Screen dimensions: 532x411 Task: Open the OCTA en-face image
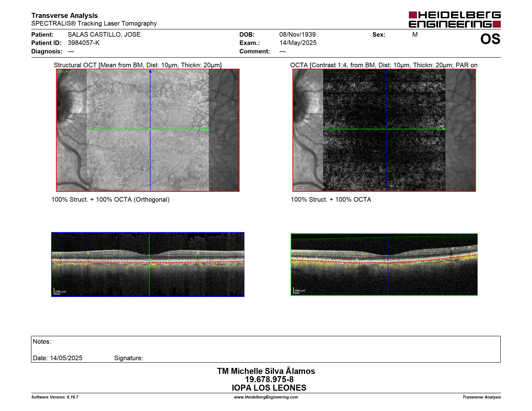384,130
